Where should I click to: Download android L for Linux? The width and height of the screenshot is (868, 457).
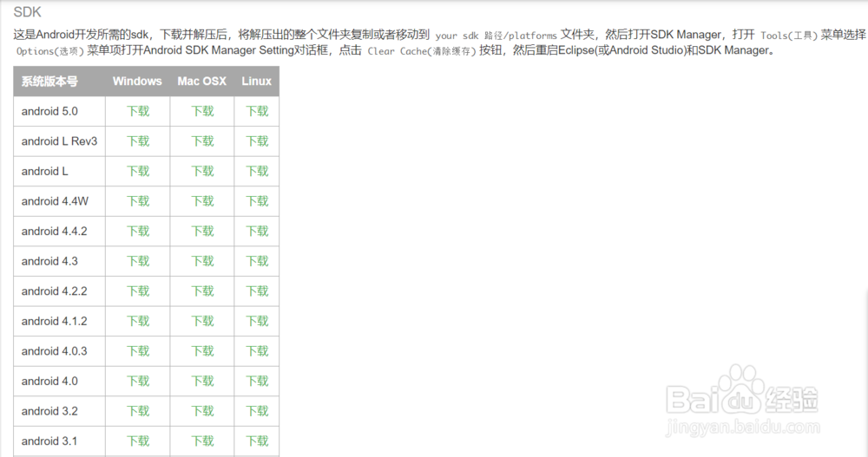coord(257,171)
